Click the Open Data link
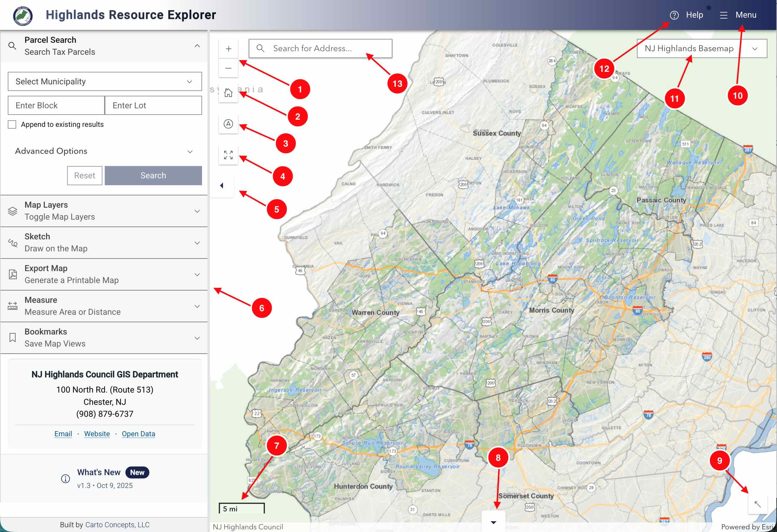The height and width of the screenshot is (532, 777). click(138, 434)
